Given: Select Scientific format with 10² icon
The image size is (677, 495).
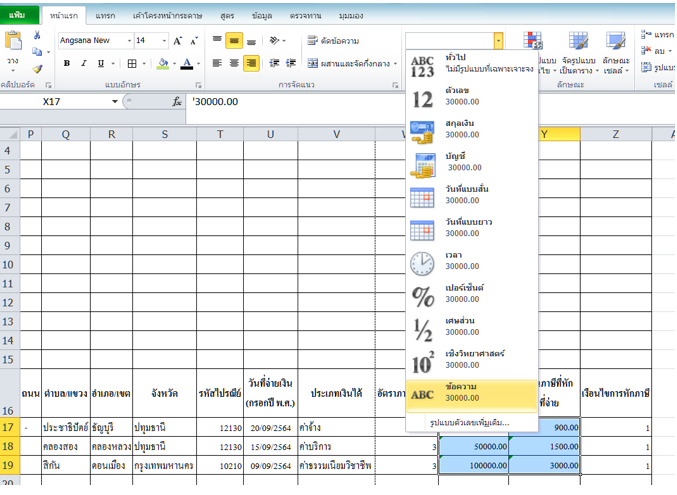Looking at the screenshot, I should click(x=471, y=362).
